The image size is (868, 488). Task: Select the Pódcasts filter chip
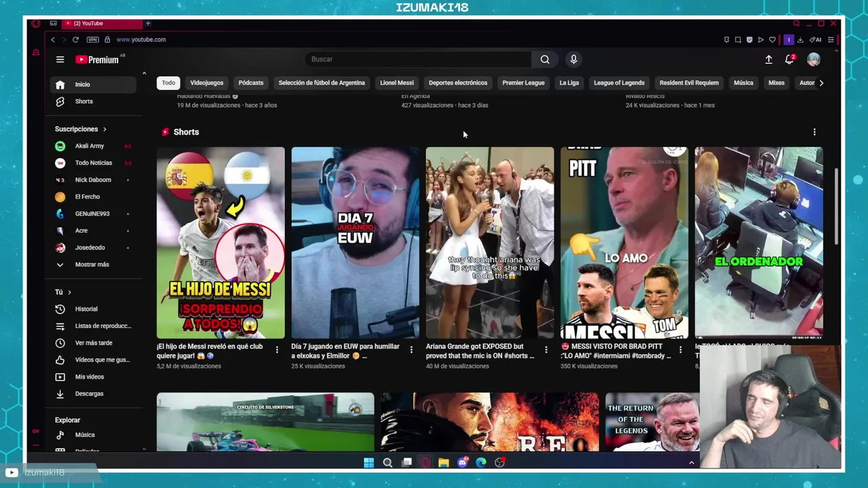tap(251, 83)
